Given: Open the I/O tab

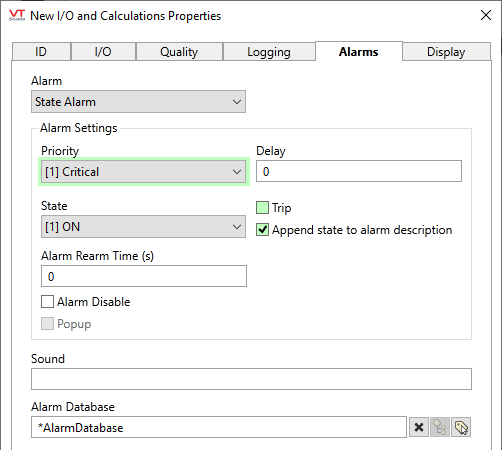Looking at the screenshot, I should 103,52.
